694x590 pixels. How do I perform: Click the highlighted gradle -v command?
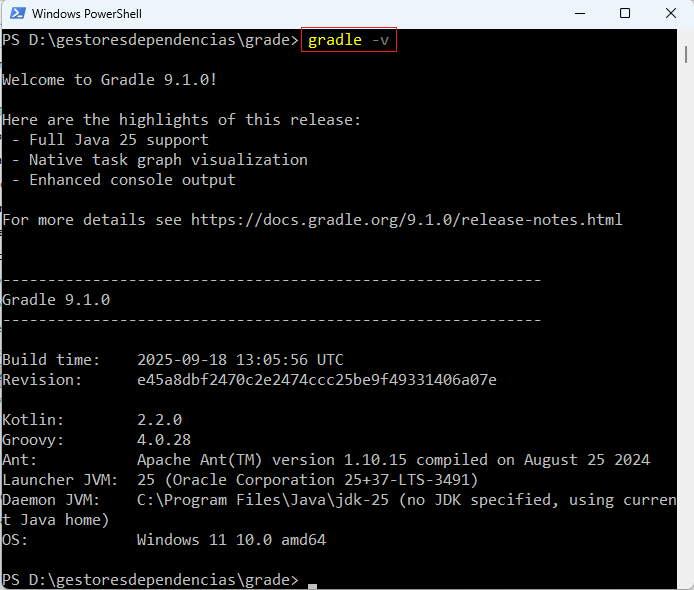(x=350, y=40)
